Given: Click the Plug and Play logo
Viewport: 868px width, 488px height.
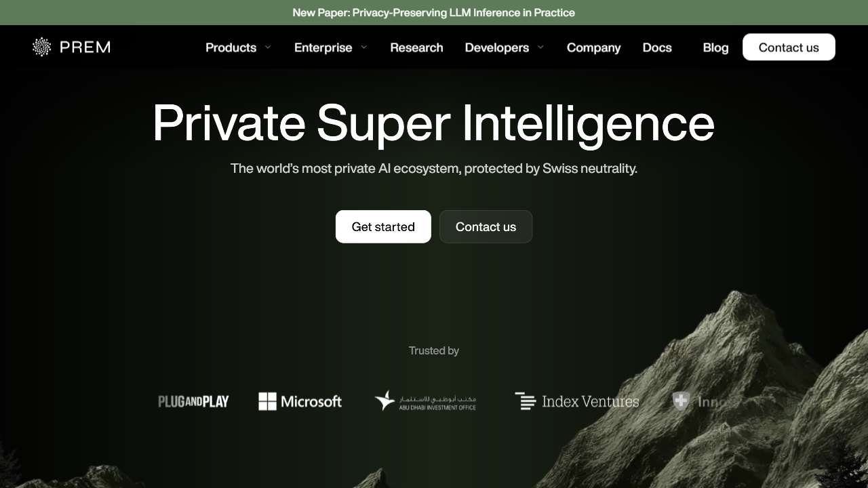Looking at the screenshot, I should [x=193, y=401].
